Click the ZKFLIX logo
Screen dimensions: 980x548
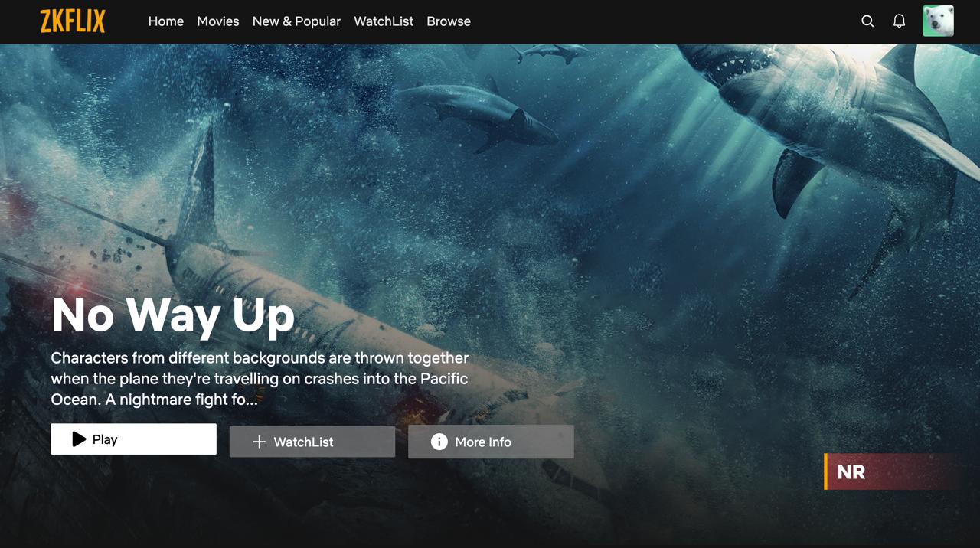73,21
